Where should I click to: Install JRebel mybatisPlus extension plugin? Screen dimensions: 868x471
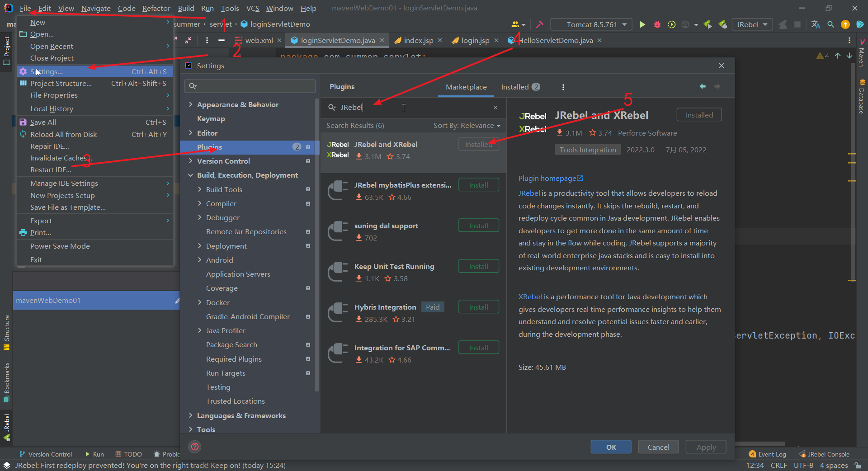pyautogui.click(x=478, y=185)
